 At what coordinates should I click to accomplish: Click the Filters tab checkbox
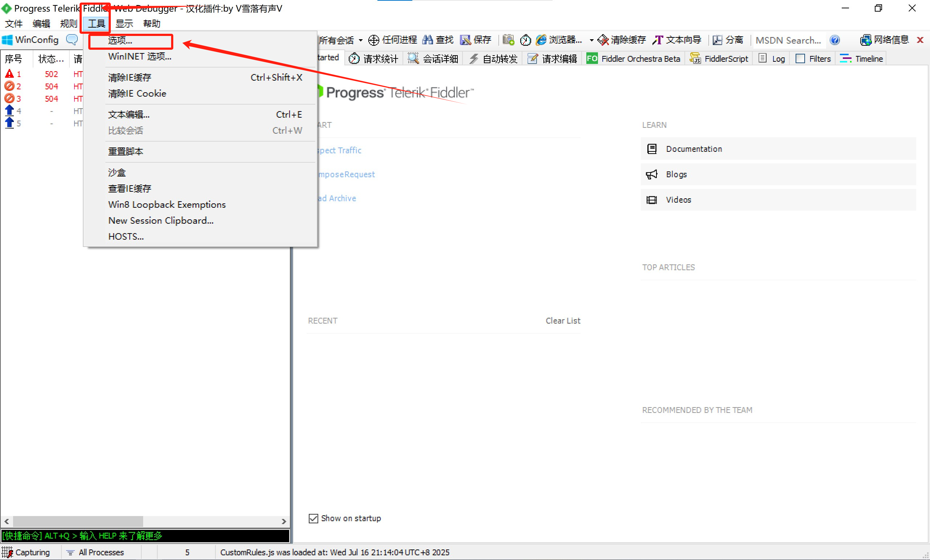[x=800, y=59]
